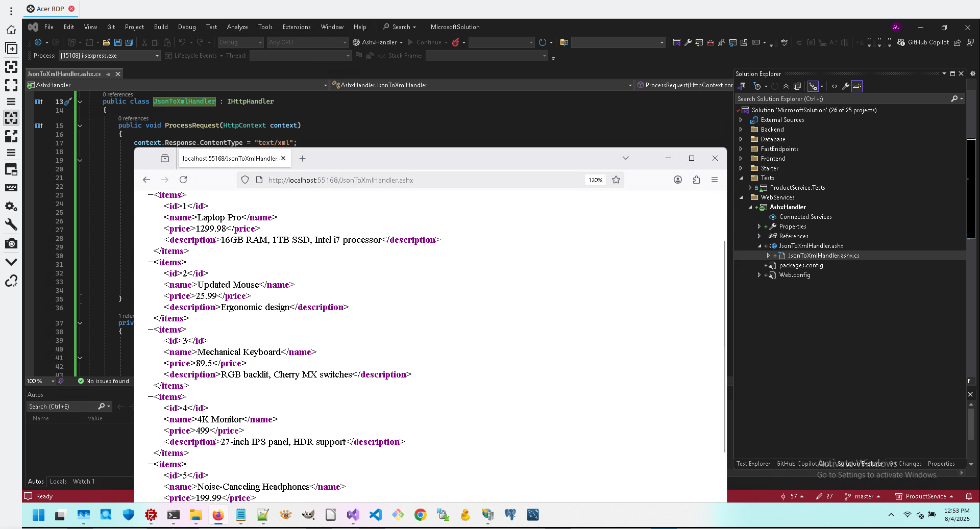
Task: Switch to the Locals tab
Action: [x=58, y=482]
